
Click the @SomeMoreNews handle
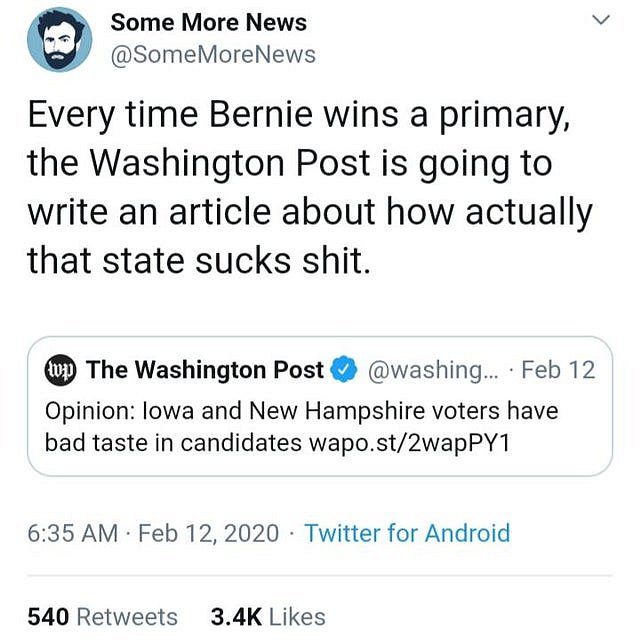click(212, 55)
